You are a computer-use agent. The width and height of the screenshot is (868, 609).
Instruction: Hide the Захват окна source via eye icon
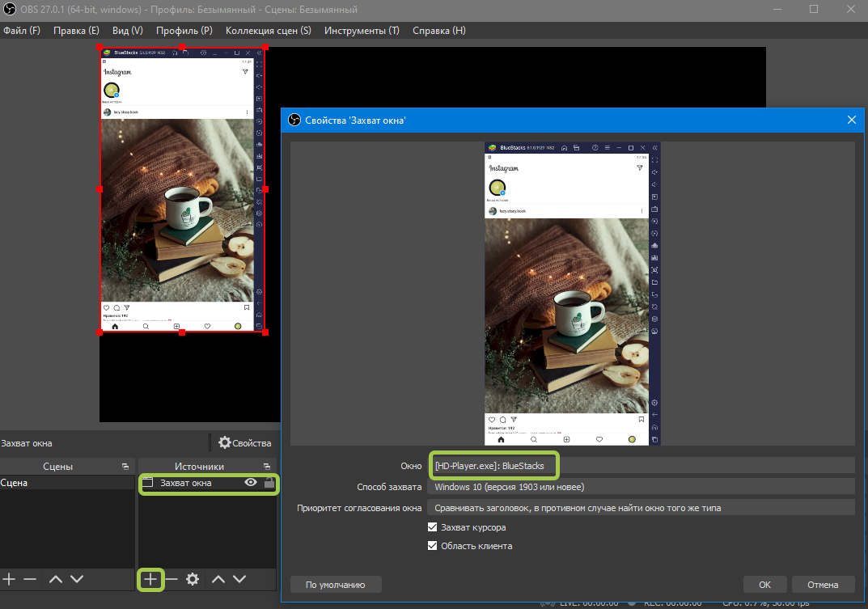[x=251, y=483]
